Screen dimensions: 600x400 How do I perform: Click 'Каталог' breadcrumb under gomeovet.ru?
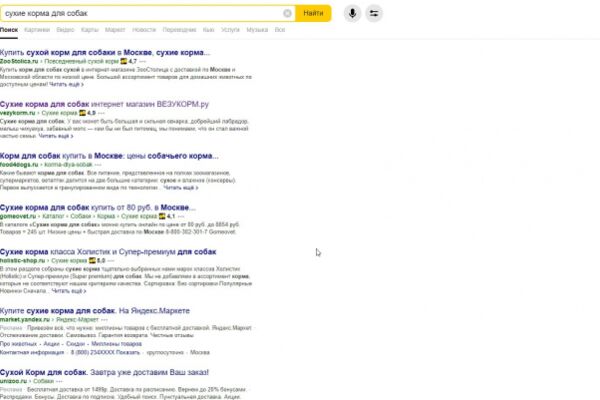tap(53, 216)
